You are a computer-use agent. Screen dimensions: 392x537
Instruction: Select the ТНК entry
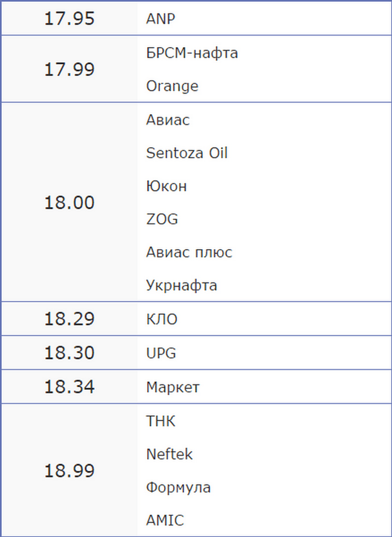coord(160,421)
